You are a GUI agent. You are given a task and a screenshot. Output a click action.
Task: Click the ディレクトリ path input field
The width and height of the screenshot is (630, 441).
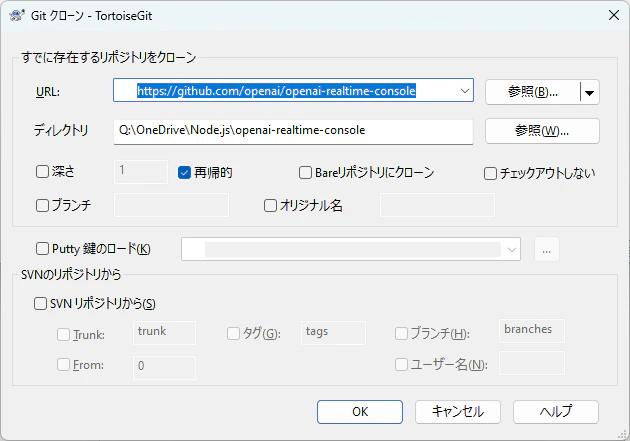pos(293,131)
